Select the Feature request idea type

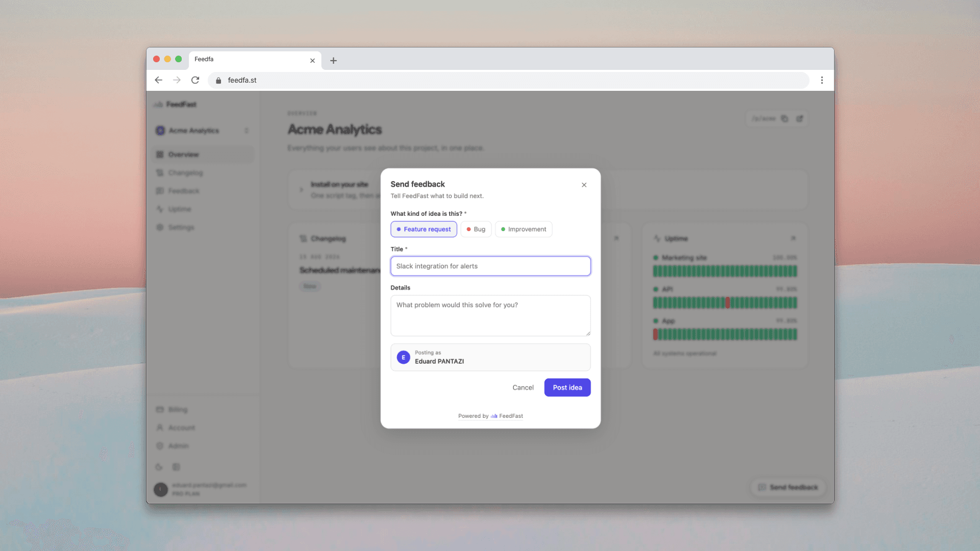[x=424, y=229]
